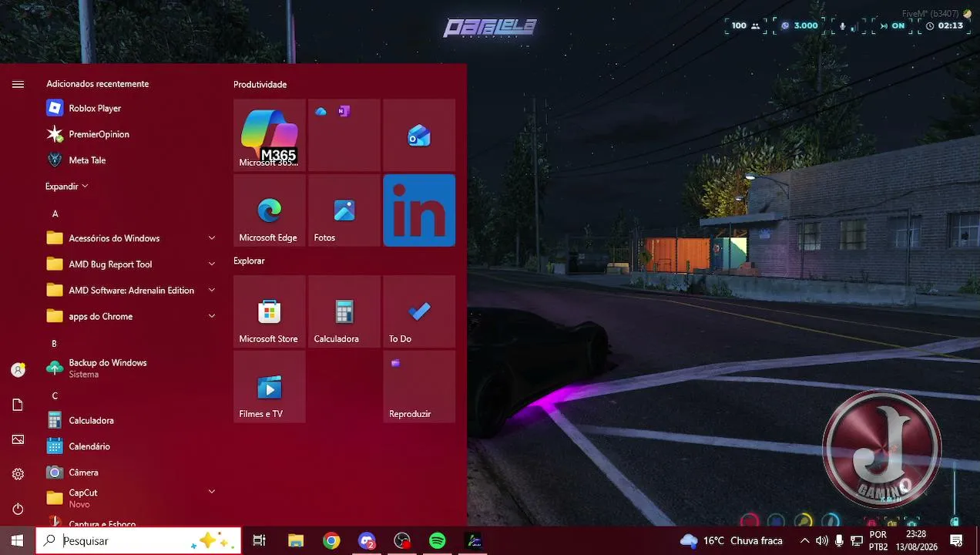
Task: Open the Outlook tile
Action: [x=419, y=135]
